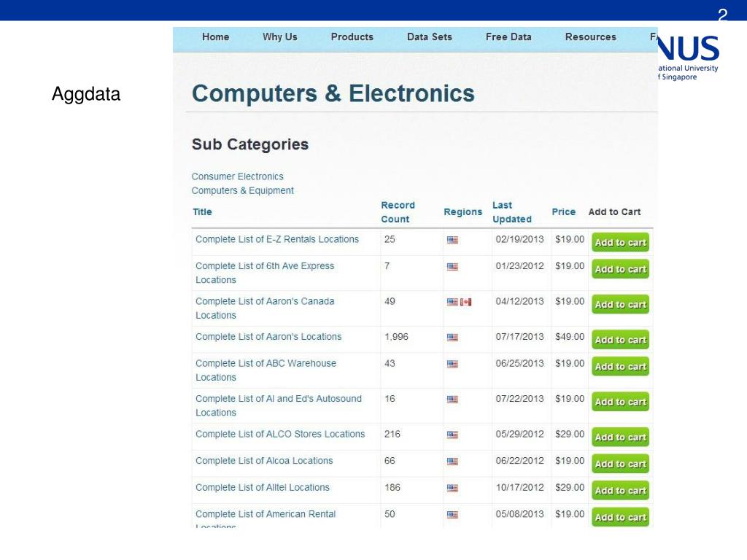Click the Aggdata slide label
The height and width of the screenshot is (560, 747).
tap(86, 94)
